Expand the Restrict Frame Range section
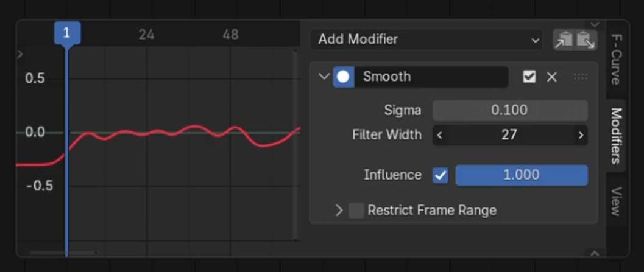Viewport: 644px width, 272px height. coord(339,211)
